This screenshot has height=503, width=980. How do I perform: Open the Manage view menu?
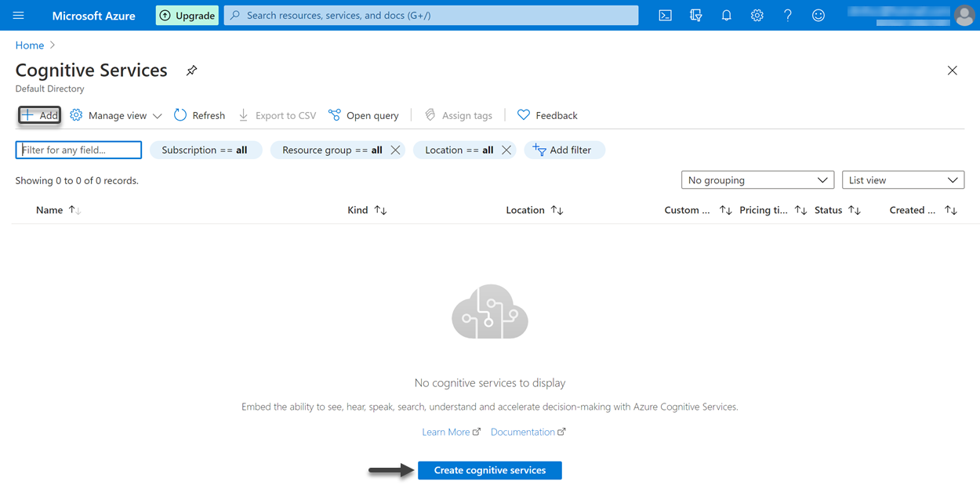(116, 115)
